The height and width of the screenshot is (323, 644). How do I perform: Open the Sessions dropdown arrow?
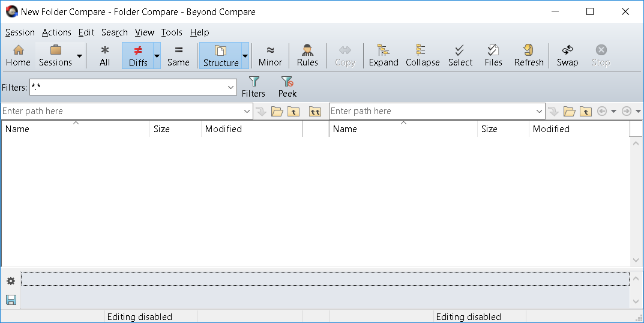[79, 56]
